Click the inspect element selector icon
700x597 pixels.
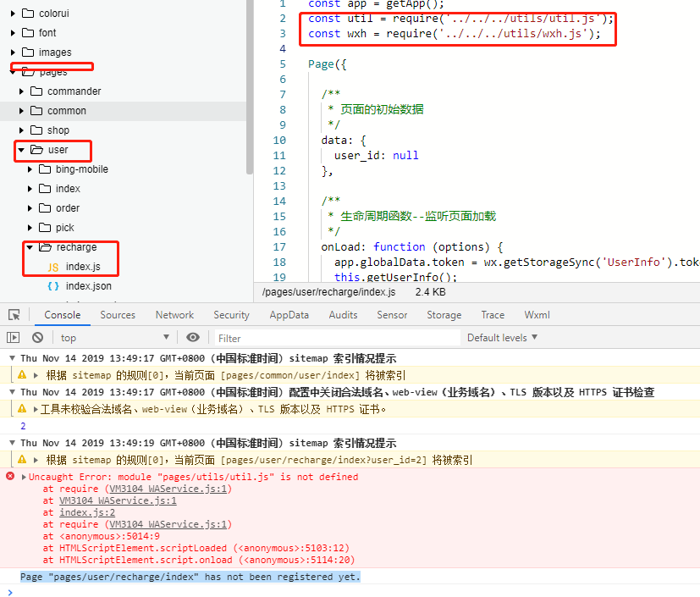click(x=14, y=315)
